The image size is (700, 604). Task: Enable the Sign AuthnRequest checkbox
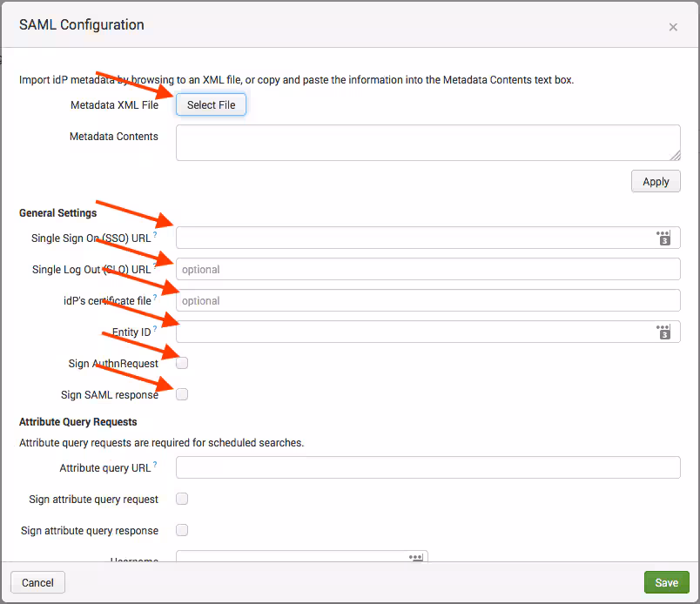181,363
